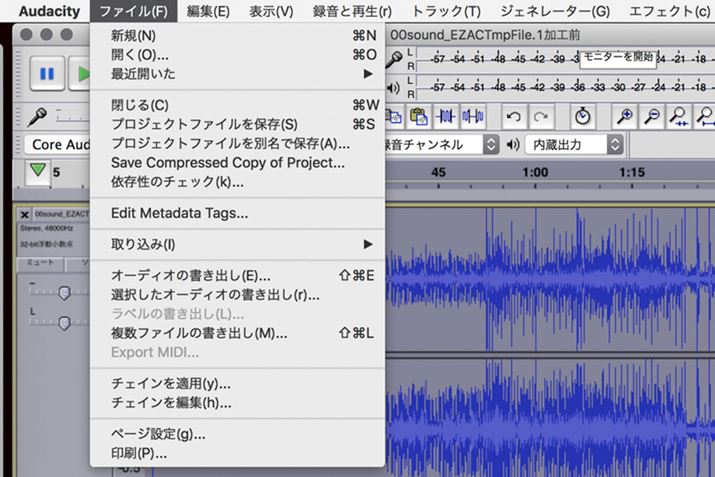The image size is (715, 477).
Task: Choose オーディオの書き出し(E)... from File menu
Action: tap(190, 275)
